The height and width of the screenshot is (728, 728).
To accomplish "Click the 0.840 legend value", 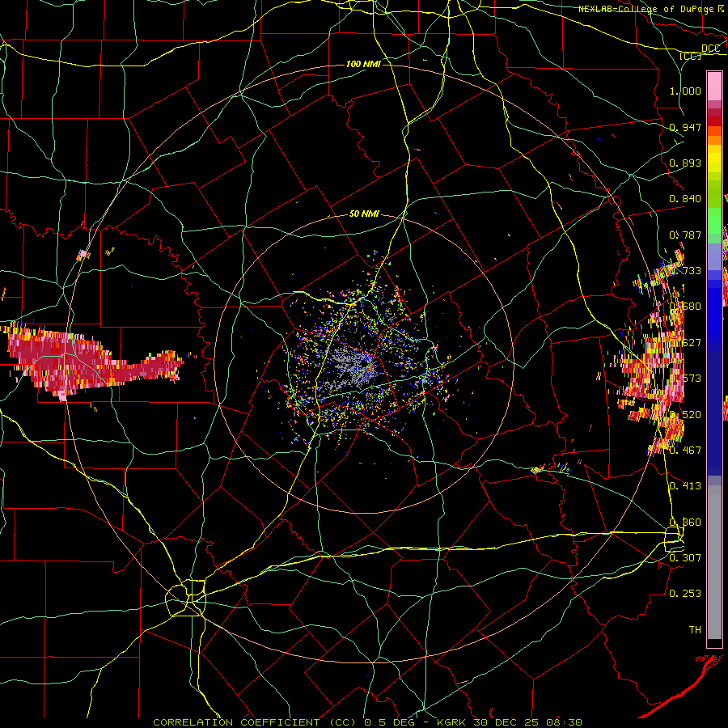I will coord(685,199).
